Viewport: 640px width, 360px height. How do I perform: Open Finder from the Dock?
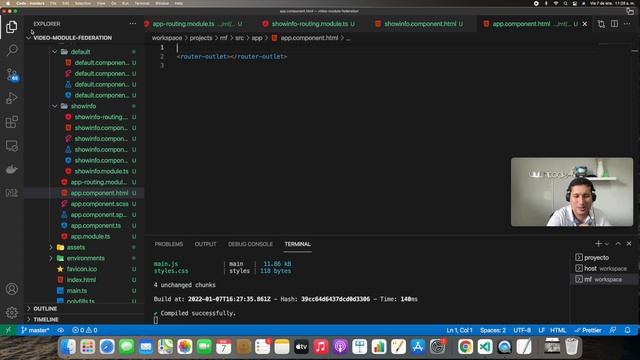click(68, 347)
